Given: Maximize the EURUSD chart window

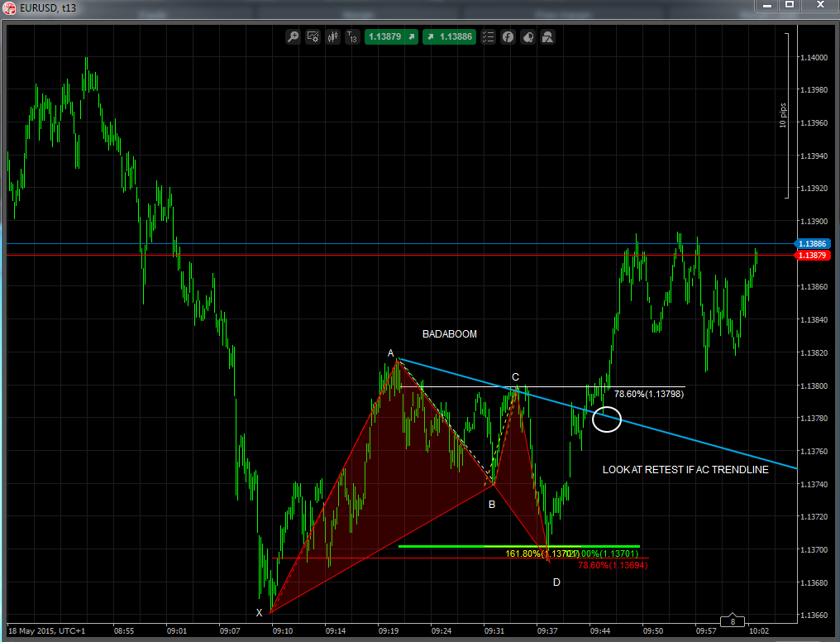Looking at the screenshot, I should pyautogui.click(x=789, y=5).
